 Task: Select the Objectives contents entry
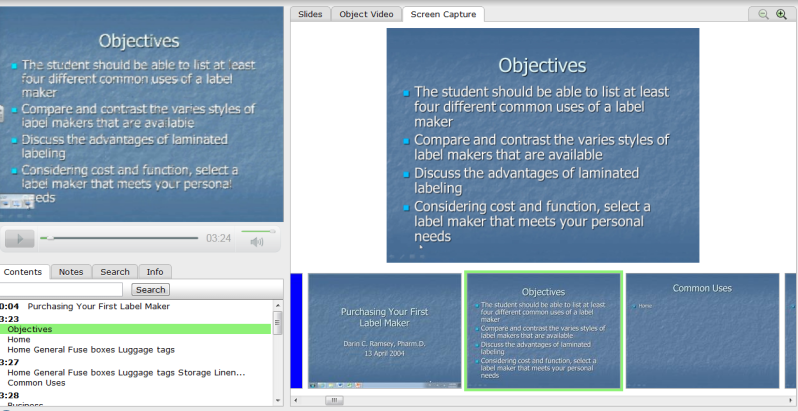(x=135, y=329)
